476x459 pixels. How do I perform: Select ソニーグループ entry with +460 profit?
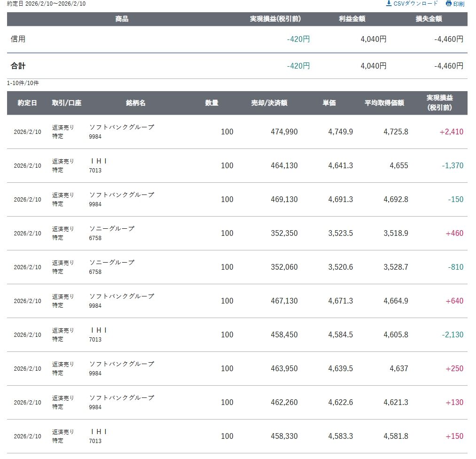[112, 229]
